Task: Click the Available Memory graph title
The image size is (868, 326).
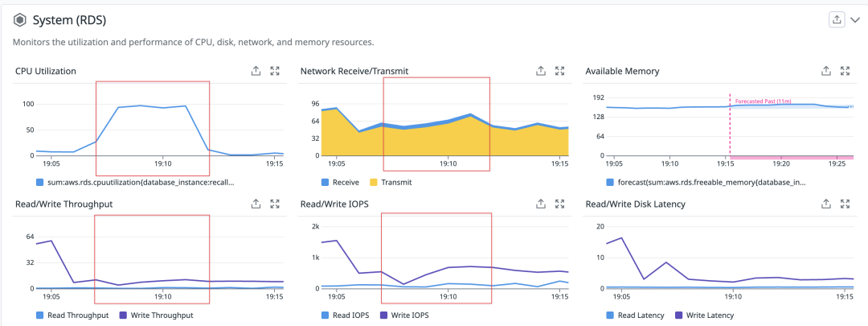Action: 622,71
